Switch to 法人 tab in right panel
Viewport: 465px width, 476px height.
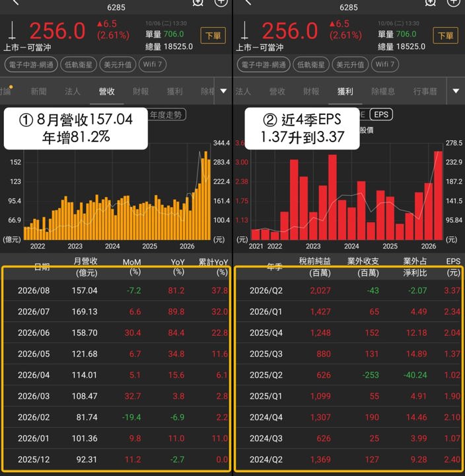pos(243,91)
